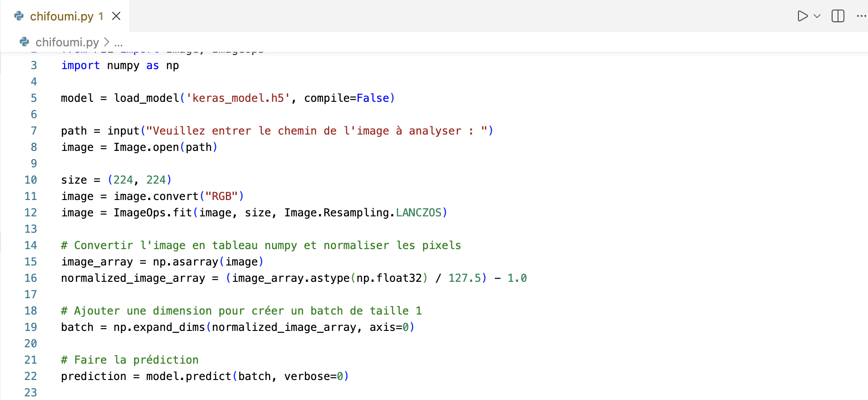The height and width of the screenshot is (400, 868).
Task: Close the chifoumi.py tab
Action: point(116,16)
